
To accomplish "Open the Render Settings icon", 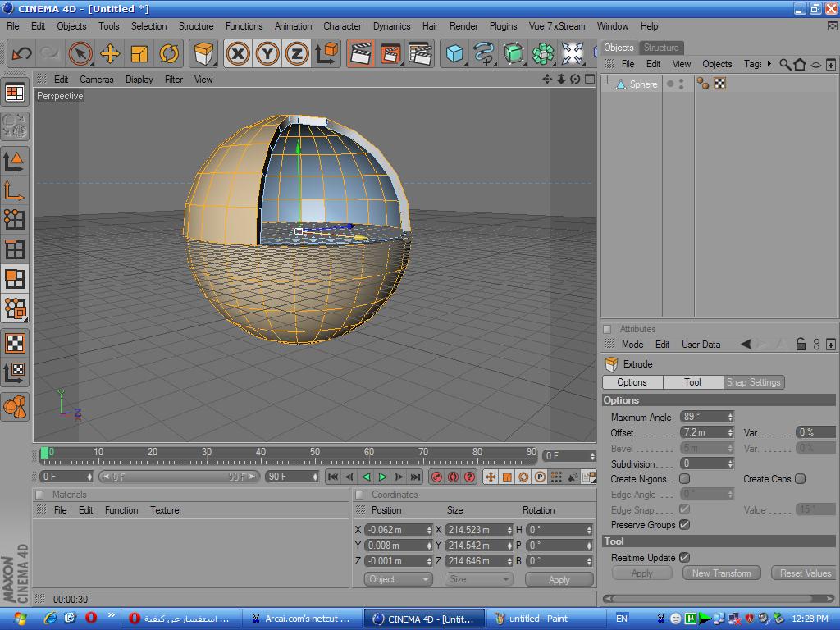I will click(x=420, y=53).
